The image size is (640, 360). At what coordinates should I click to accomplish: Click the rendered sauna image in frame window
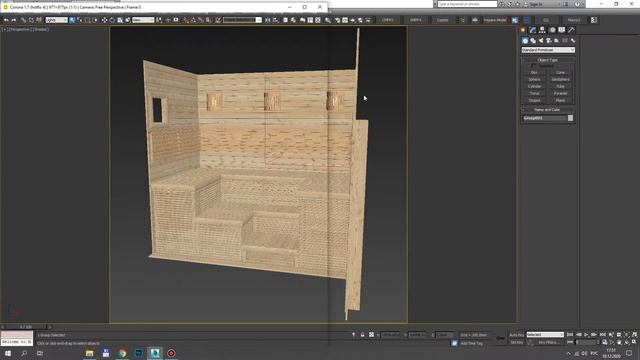[x=258, y=175]
